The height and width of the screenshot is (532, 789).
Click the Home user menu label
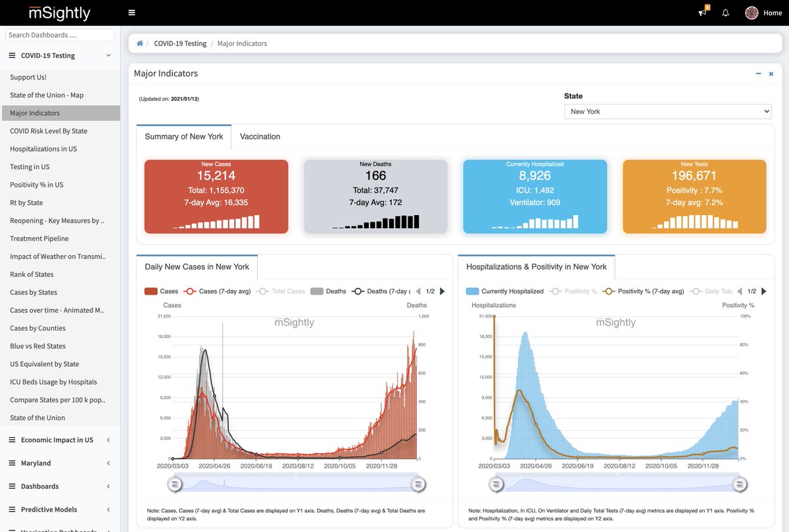click(773, 12)
